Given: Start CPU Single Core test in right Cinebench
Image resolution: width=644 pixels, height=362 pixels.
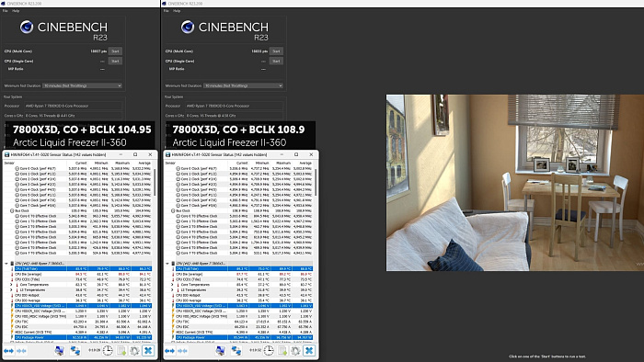Looking at the screenshot, I should click(x=276, y=61).
